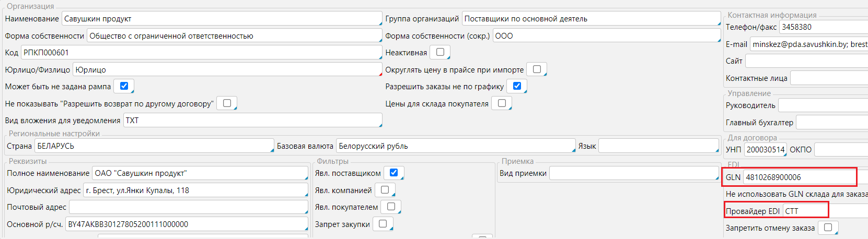Click the "Телефон/факс" input field
Image resolution: width=868 pixels, height=239 pixels.
click(x=823, y=27)
